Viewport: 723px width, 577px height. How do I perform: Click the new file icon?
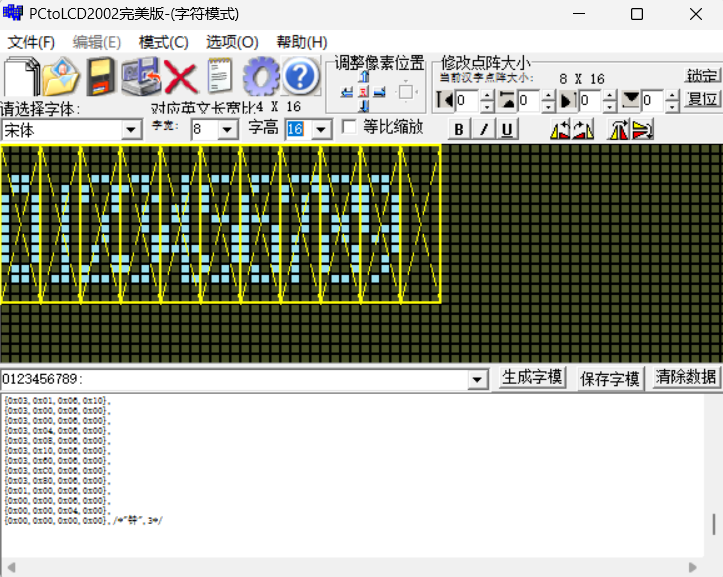point(21,76)
